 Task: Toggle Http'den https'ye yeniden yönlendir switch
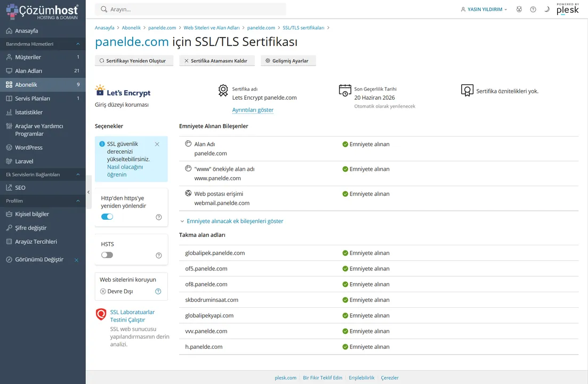pyautogui.click(x=107, y=217)
